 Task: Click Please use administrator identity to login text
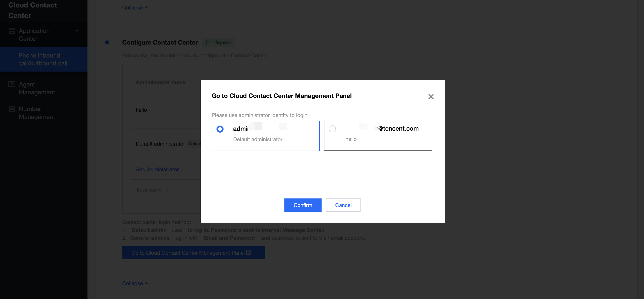point(259,115)
